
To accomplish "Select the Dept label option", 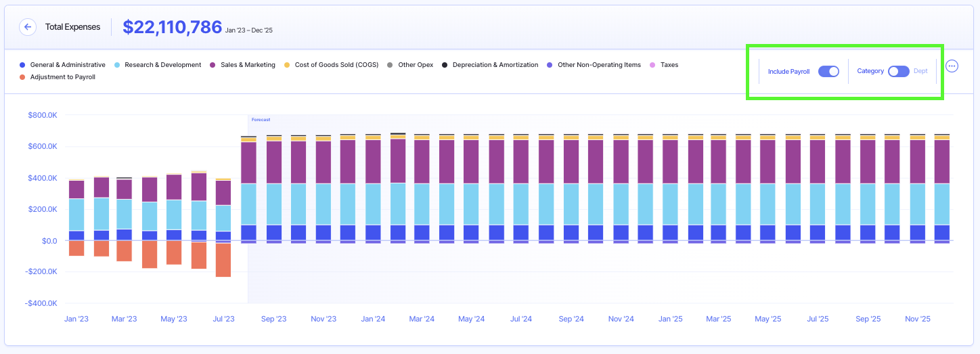I will click(x=920, y=71).
